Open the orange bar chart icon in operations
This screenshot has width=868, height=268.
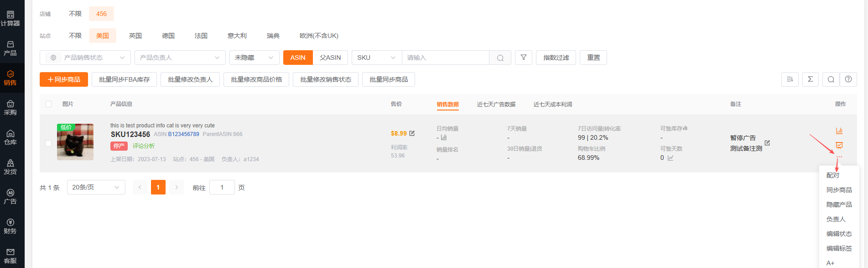tap(839, 131)
